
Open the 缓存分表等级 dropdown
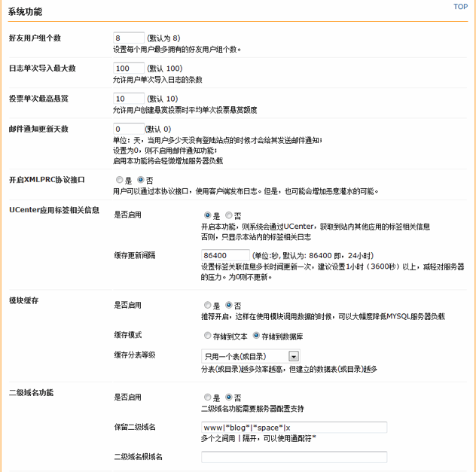tap(251, 356)
